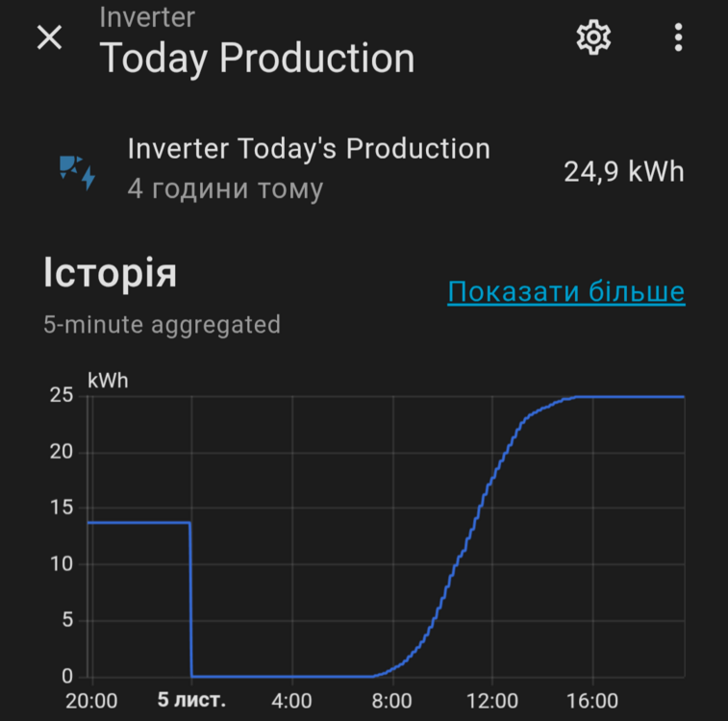Click the 15 value on the y-axis
Image resolution: width=728 pixels, height=721 pixels.
[x=61, y=508]
